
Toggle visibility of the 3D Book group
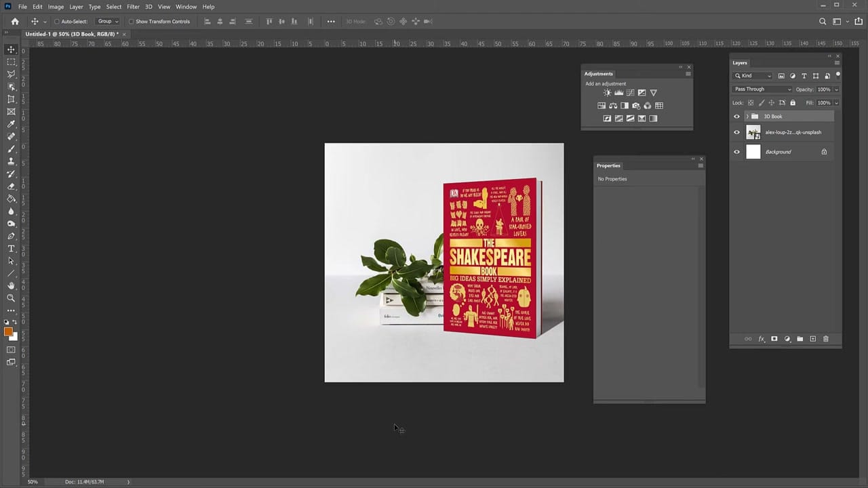pyautogui.click(x=736, y=116)
